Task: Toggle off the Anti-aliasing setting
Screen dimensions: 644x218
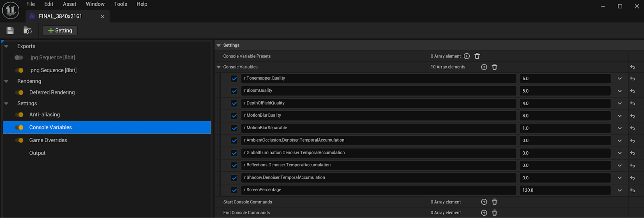Action: pos(19,115)
